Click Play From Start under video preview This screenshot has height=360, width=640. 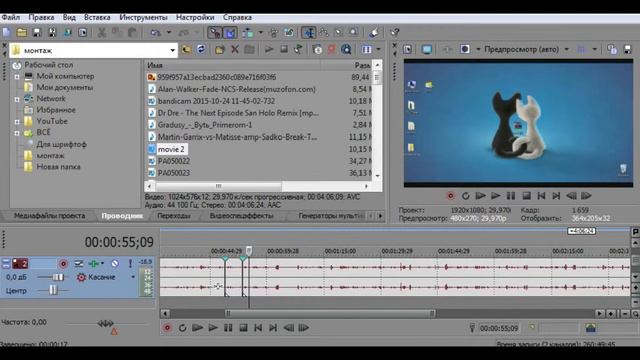480,196
